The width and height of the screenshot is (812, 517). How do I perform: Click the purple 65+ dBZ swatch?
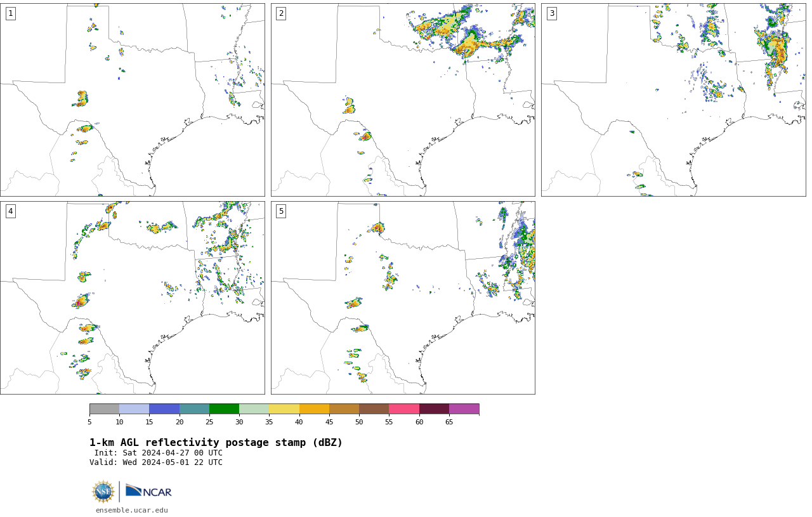coord(464,409)
